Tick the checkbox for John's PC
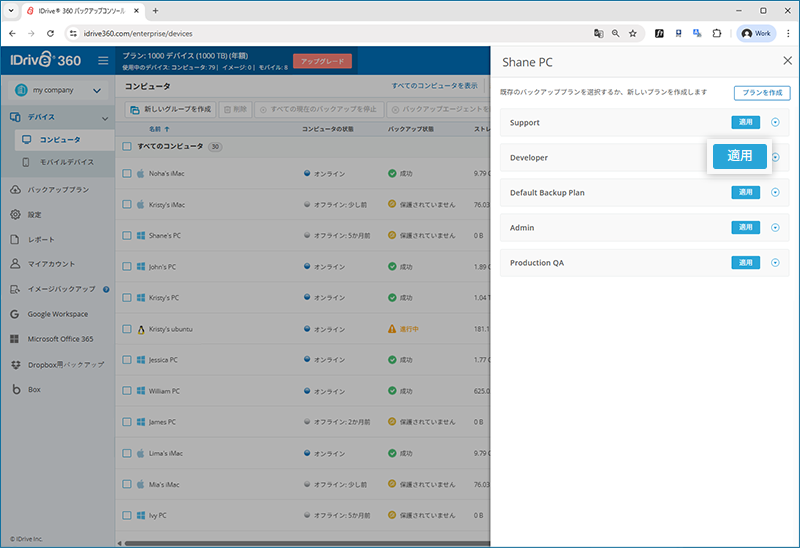Screen dimensions: 800x548 tap(127, 267)
